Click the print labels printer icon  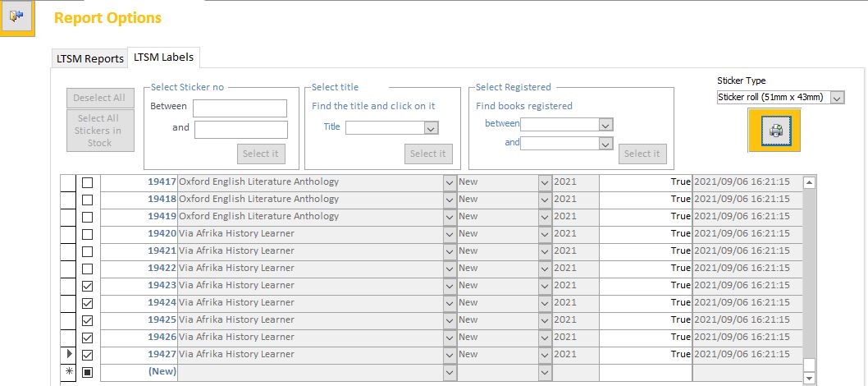pyautogui.click(x=774, y=130)
